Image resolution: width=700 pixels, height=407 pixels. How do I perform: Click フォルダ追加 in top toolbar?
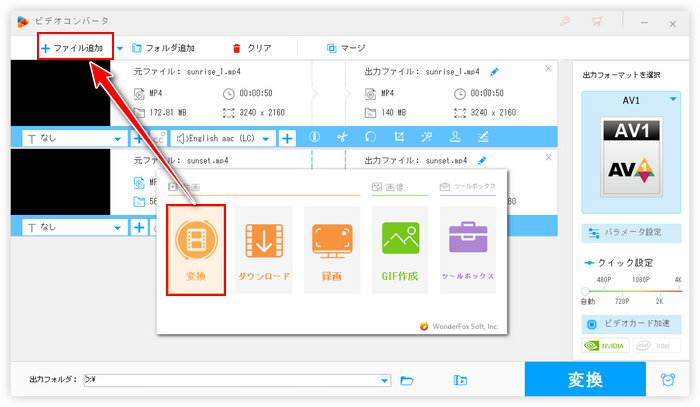click(x=163, y=47)
